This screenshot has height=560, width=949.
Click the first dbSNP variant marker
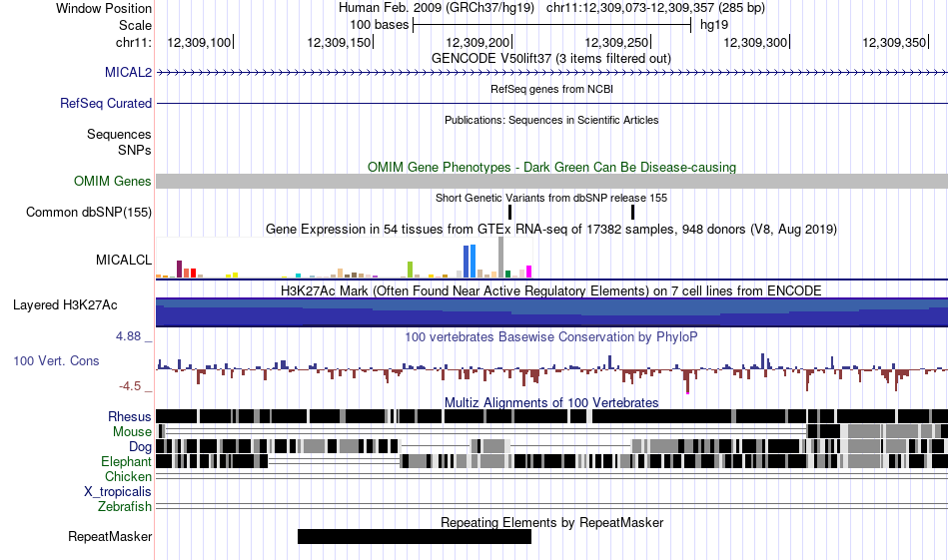tap(510, 212)
